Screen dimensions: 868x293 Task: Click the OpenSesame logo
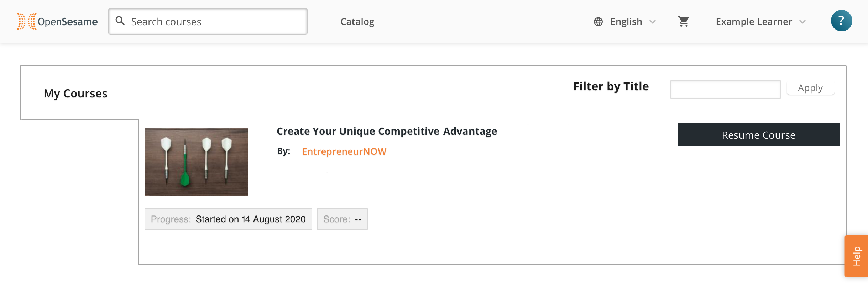point(57,21)
